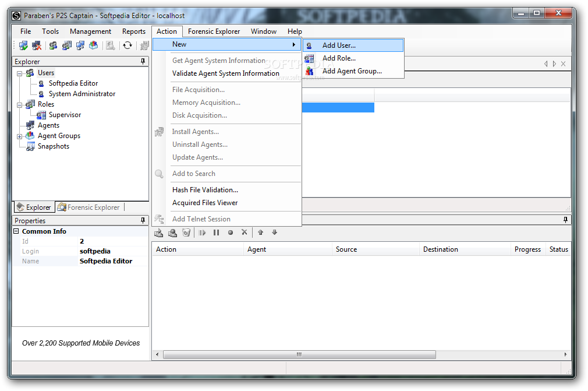
Task: Open the File menu
Action: [26, 31]
